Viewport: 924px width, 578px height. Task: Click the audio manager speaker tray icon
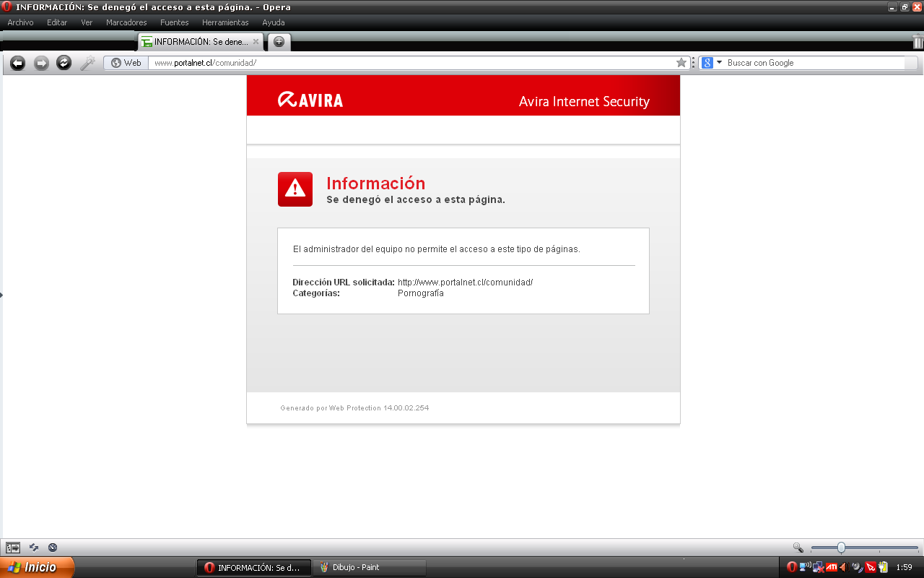click(x=857, y=567)
